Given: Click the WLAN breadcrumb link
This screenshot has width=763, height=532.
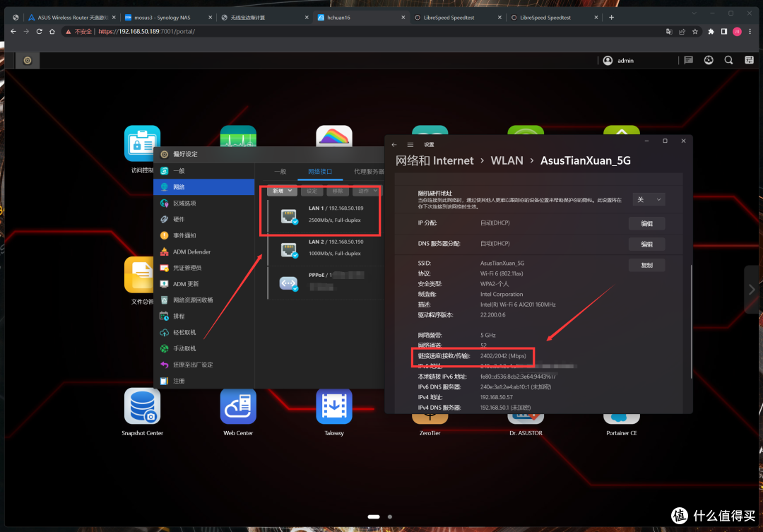Looking at the screenshot, I should tap(507, 160).
